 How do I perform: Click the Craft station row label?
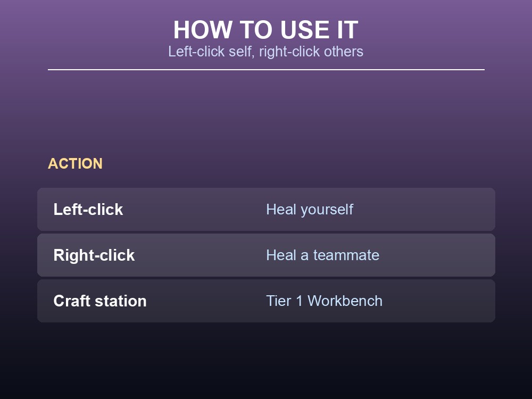[100, 301]
